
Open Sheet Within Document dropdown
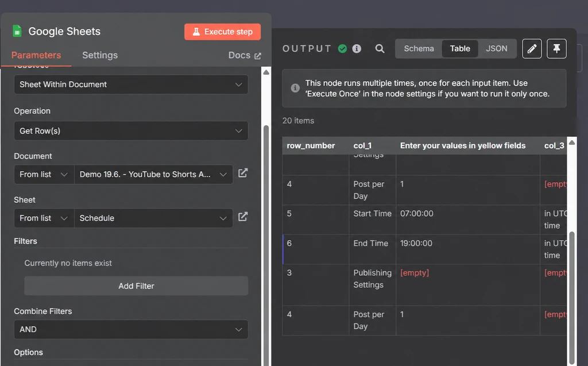pyautogui.click(x=131, y=84)
